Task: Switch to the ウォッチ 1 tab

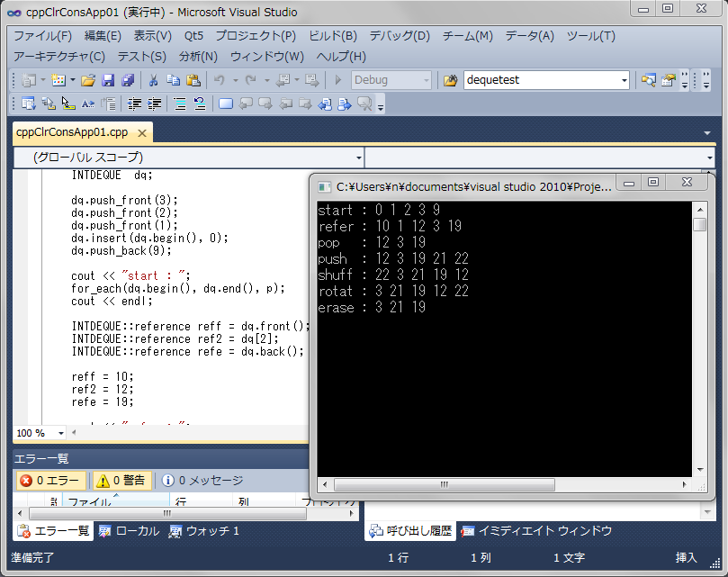Action: (203, 531)
